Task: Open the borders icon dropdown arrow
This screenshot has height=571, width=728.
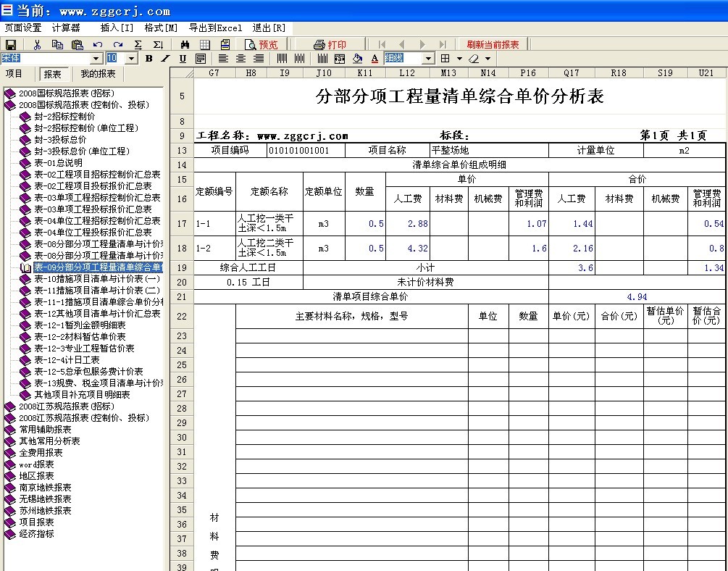Action: click(x=459, y=59)
